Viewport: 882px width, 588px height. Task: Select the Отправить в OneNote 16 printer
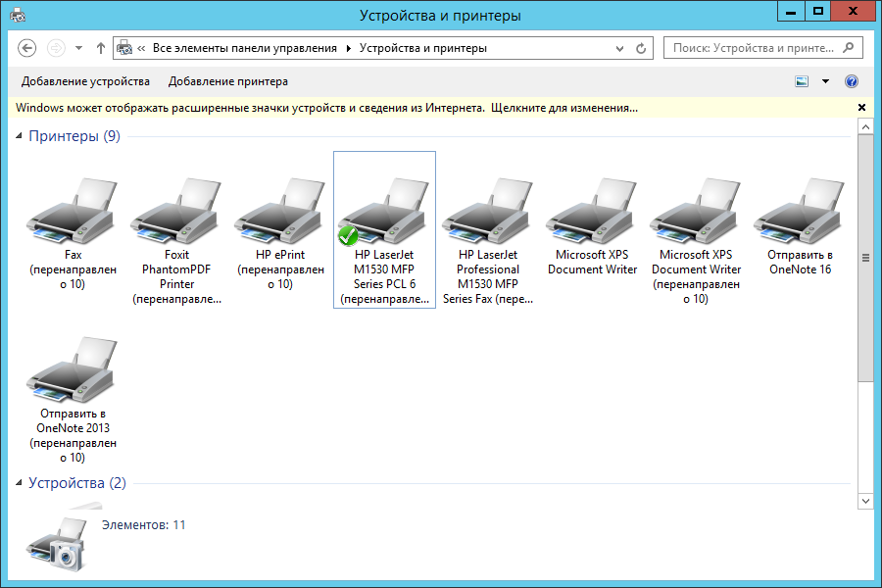tap(800, 211)
